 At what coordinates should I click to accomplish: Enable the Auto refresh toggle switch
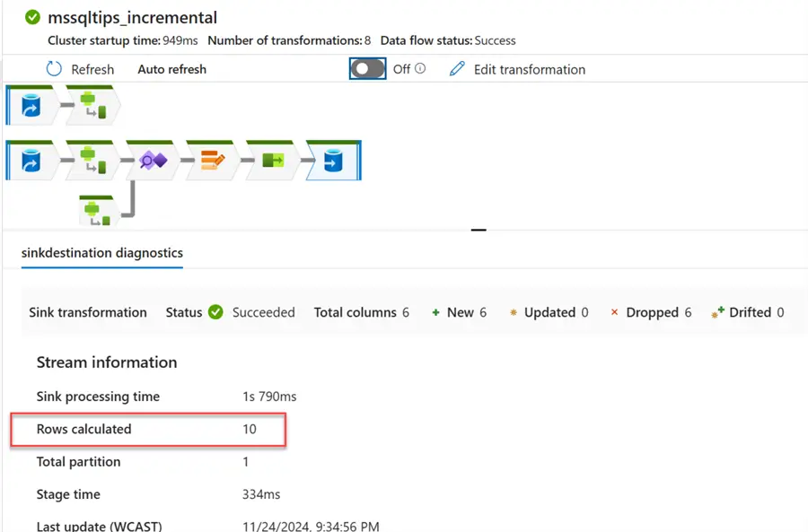368,69
